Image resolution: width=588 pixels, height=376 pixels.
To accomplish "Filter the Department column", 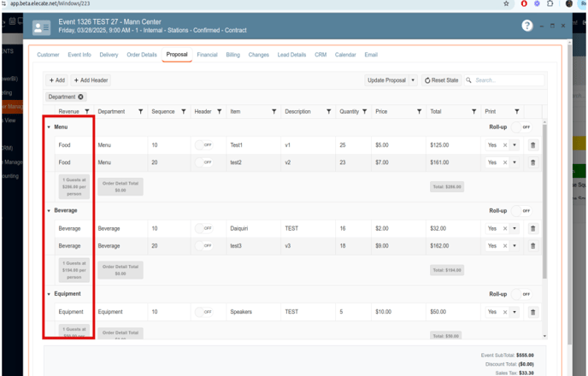I will pos(141,112).
